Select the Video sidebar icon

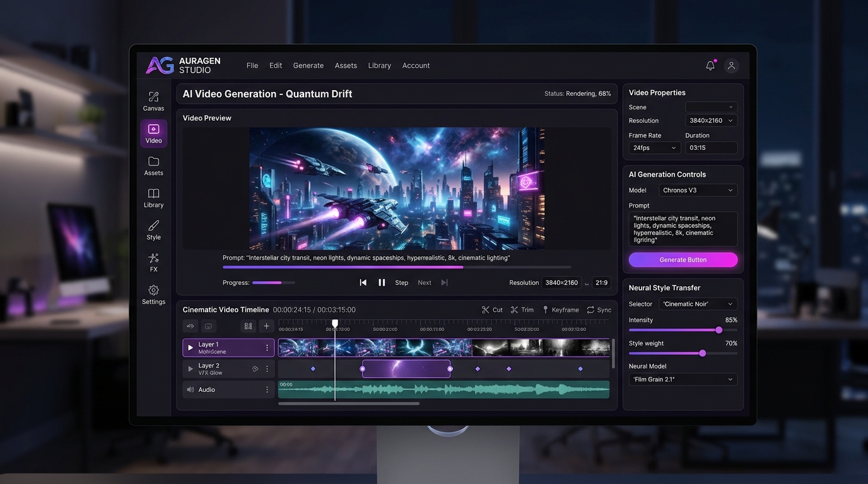[x=153, y=134]
